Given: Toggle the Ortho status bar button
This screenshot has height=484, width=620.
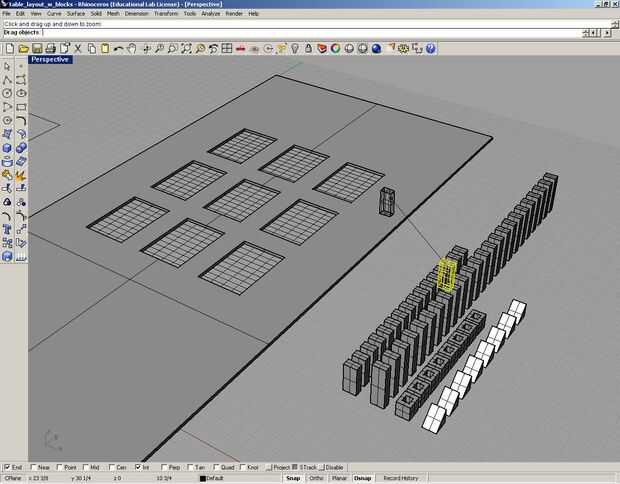Looking at the screenshot, I should coord(316,478).
